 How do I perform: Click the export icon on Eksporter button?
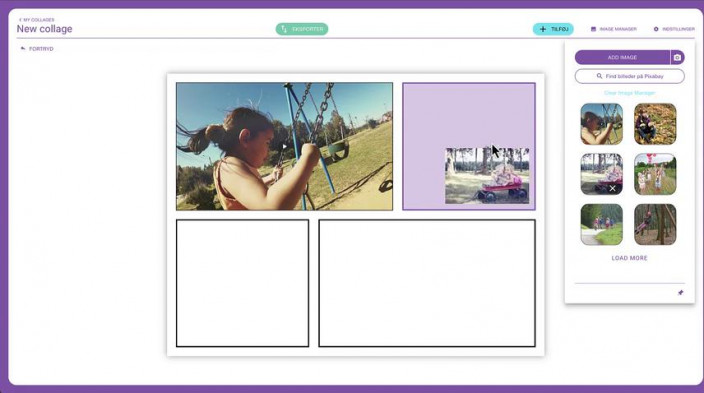click(284, 29)
